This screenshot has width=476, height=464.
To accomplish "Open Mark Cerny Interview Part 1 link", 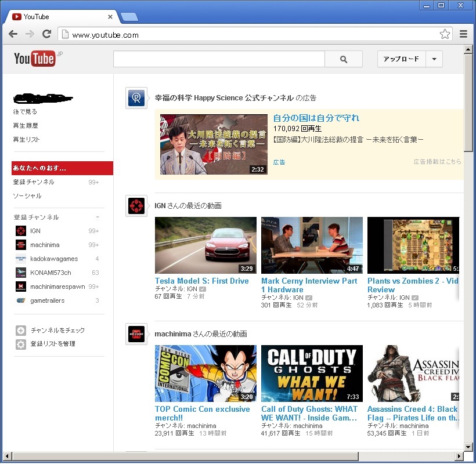I will [x=309, y=285].
